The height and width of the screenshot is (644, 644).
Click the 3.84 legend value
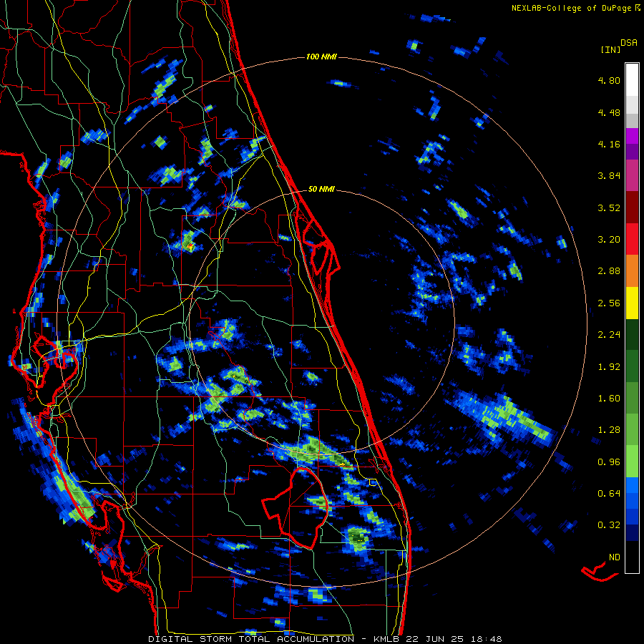(609, 176)
